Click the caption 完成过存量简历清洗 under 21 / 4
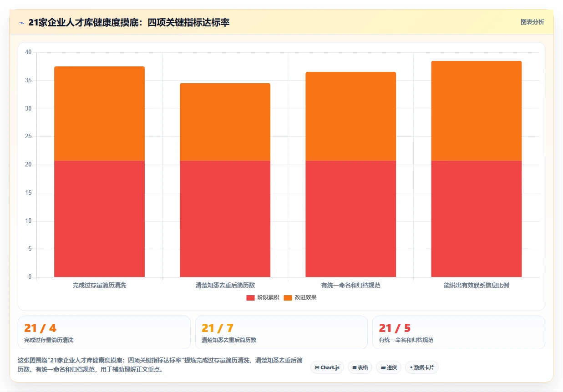563x392 pixels. (49, 340)
